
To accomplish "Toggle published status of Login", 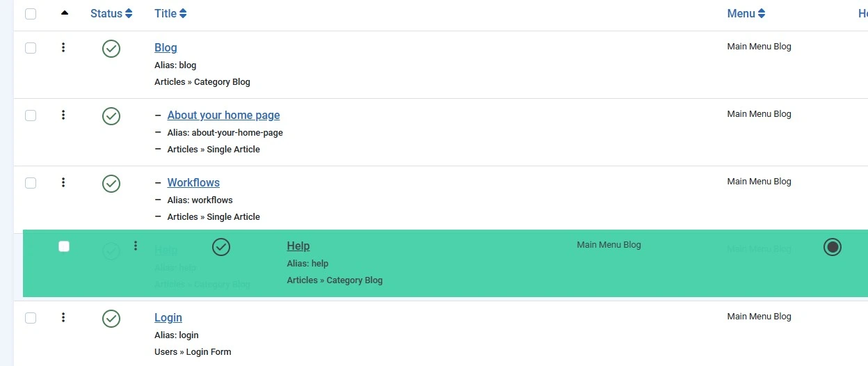I will [x=111, y=319].
